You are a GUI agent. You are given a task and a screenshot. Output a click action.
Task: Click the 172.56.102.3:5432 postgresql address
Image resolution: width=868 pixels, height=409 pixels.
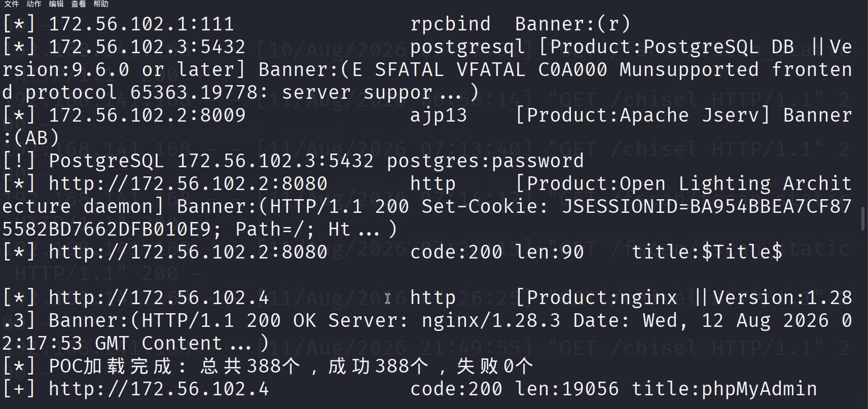tap(147, 47)
